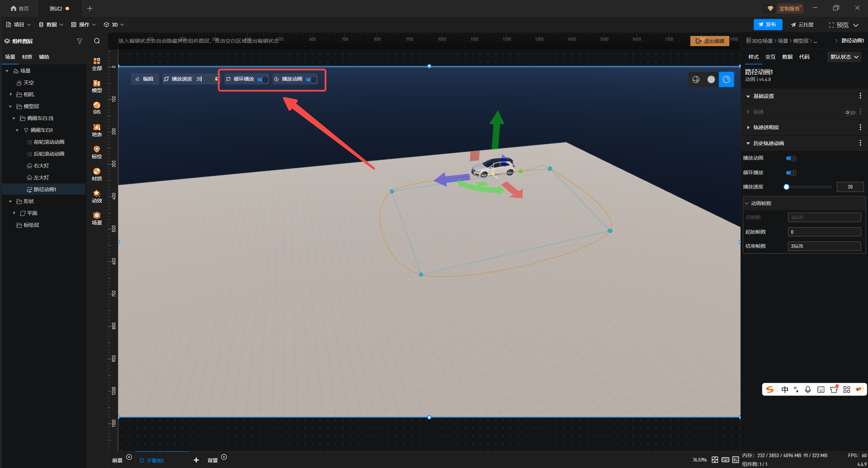Open the 数据 menu in top bar

pyautogui.click(x=51, y=25)
